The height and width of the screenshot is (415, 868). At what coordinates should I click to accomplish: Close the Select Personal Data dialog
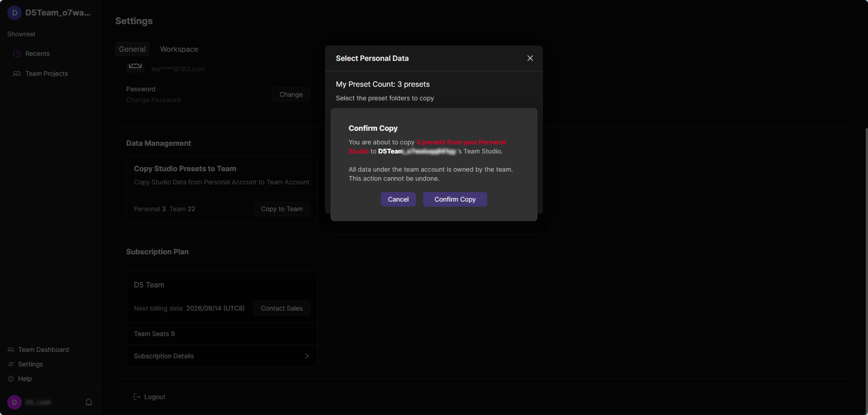pos(530,58)
